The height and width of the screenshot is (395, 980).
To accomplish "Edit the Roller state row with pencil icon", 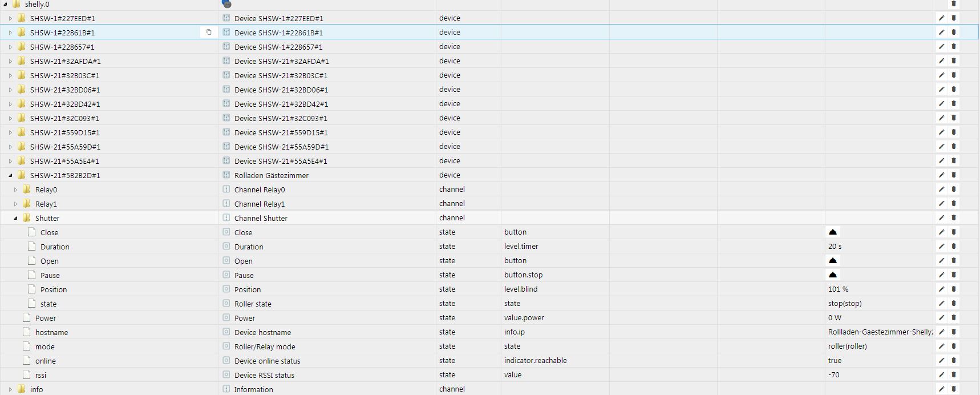I will 941,304.
